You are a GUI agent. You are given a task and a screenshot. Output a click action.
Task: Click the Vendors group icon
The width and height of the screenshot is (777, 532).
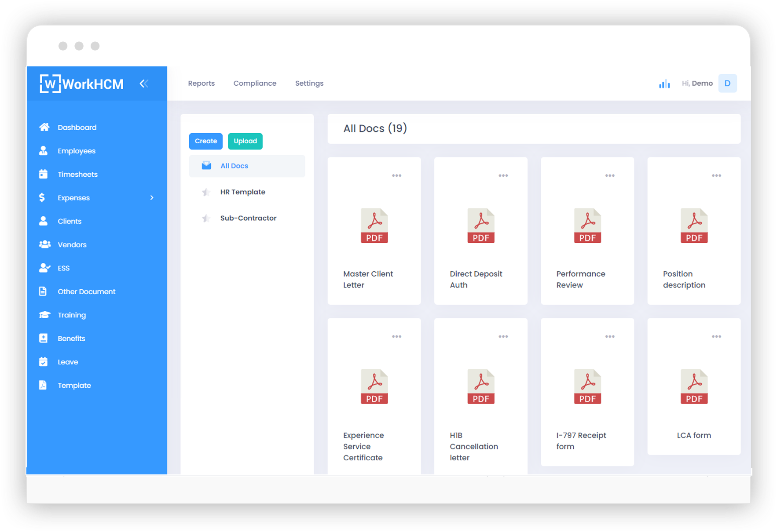(44, 244)
